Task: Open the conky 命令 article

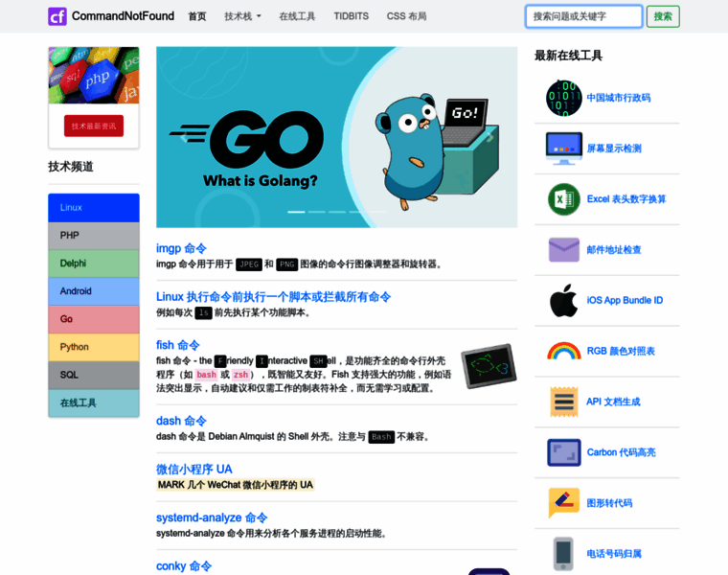Action: pos(184,565)
